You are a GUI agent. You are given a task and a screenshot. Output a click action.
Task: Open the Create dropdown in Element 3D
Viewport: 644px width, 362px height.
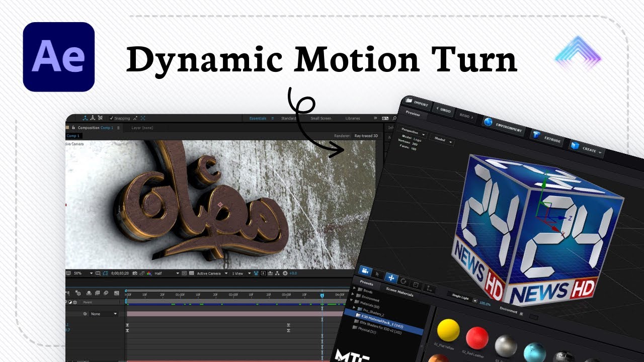coord(586,148)
